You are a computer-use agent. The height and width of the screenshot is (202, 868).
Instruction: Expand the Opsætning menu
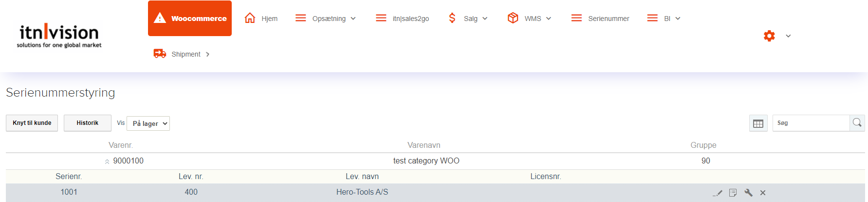tap(326, 19)
